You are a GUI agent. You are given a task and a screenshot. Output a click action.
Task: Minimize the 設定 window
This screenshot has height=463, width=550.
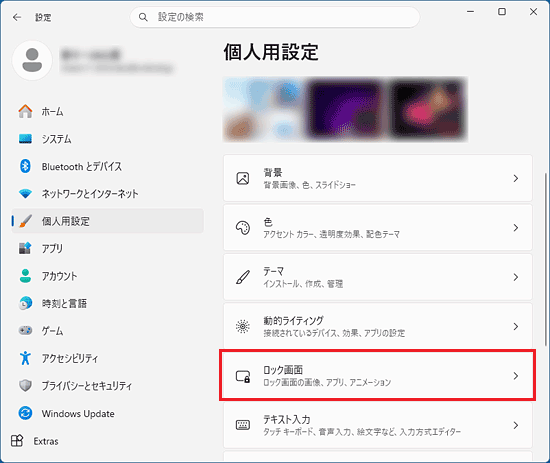(470, 12)
